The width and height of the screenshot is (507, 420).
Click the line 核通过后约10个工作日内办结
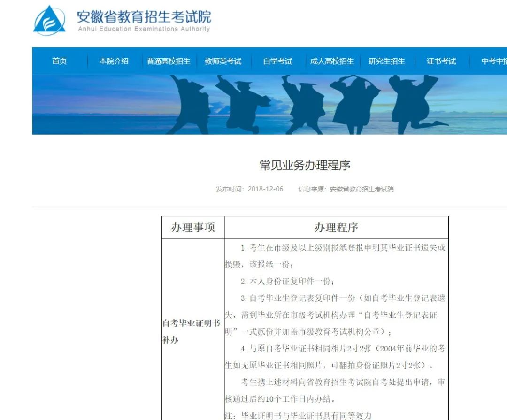pyautogui.click(x=280, y=399)
